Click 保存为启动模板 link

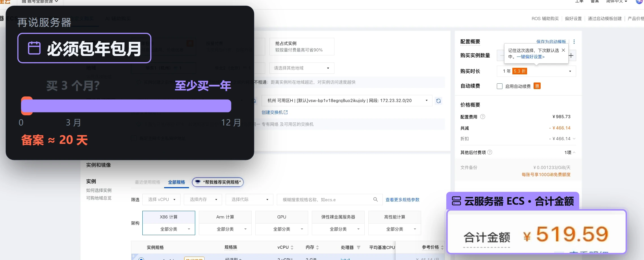551,42
